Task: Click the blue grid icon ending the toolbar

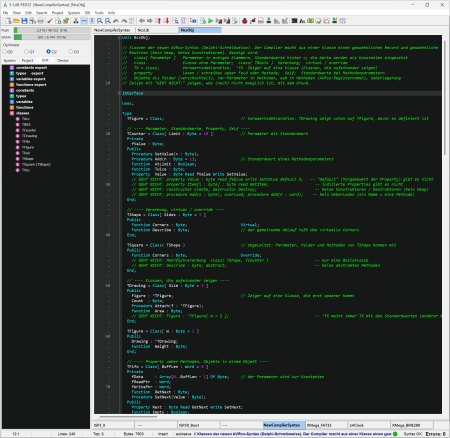Action: (342, 21)
